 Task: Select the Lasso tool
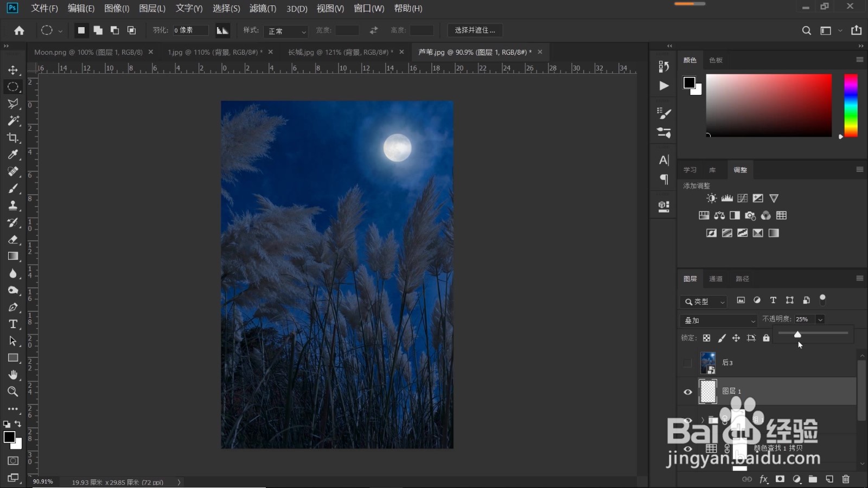[13, 104]
